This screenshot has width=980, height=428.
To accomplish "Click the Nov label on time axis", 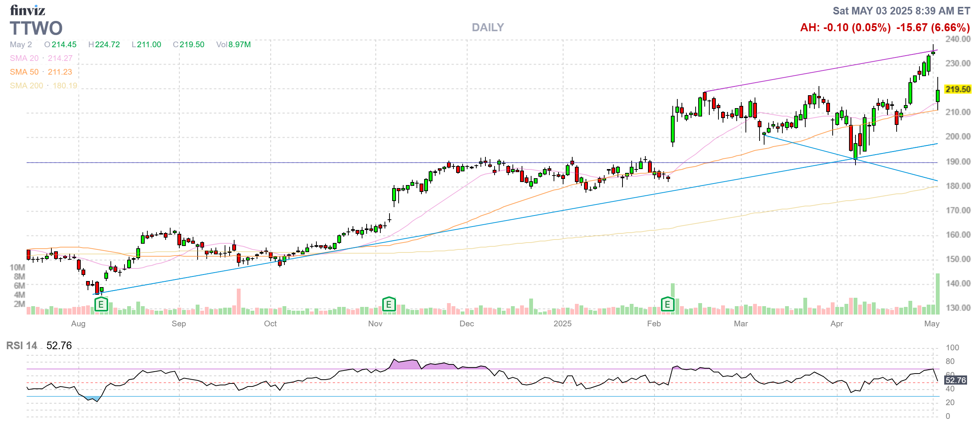I will click(x=375, y=324).
